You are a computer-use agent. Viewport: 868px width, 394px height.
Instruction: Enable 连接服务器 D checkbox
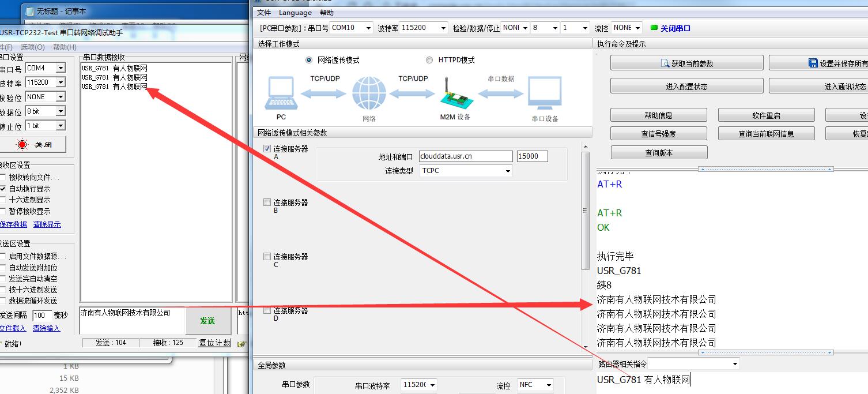click(x=267, y=310)
